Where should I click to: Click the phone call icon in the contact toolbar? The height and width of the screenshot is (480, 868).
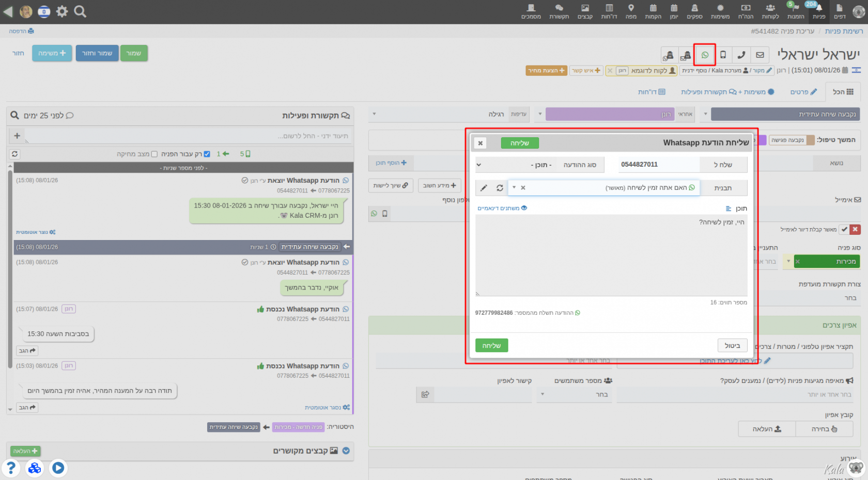(x=741, y=55)
